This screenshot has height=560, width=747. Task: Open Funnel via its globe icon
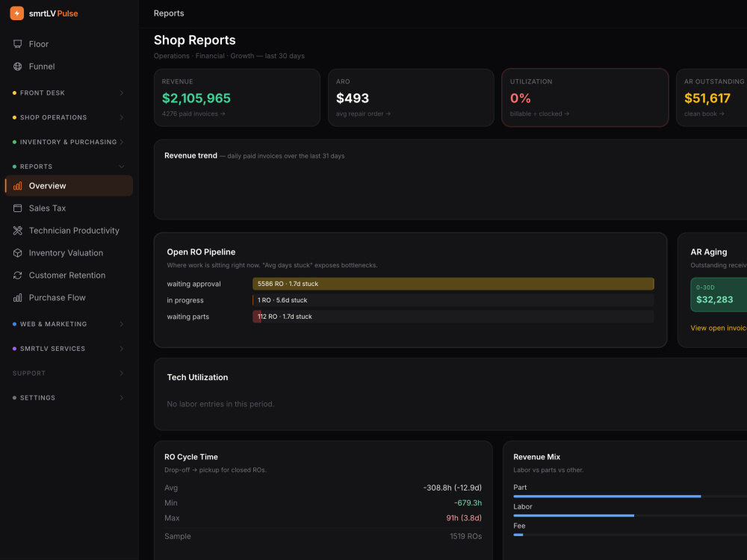(x=18, y=66)
